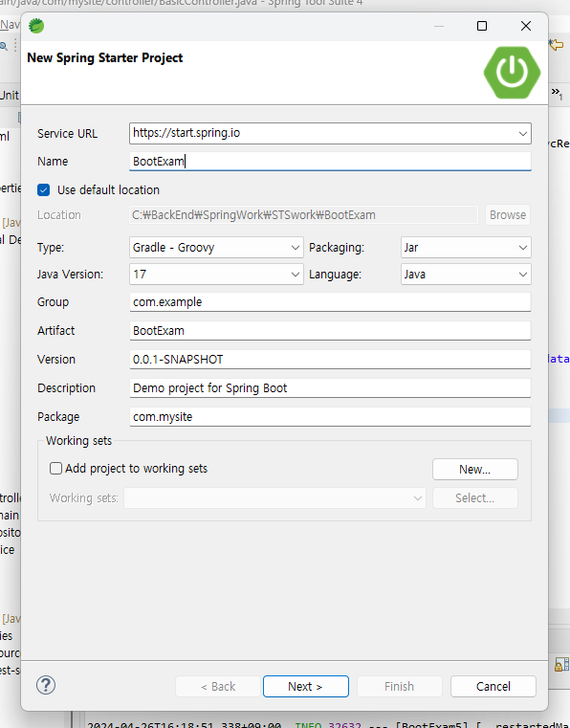Click the Spring leaf icon in title bar
The width and height of the screenshot is (570, 728).
[x=36, y=26]
